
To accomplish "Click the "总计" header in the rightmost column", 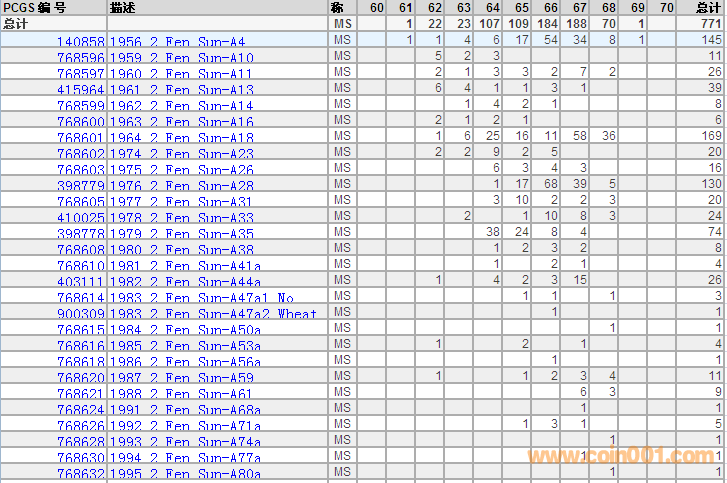I will (x=708, y=8).
